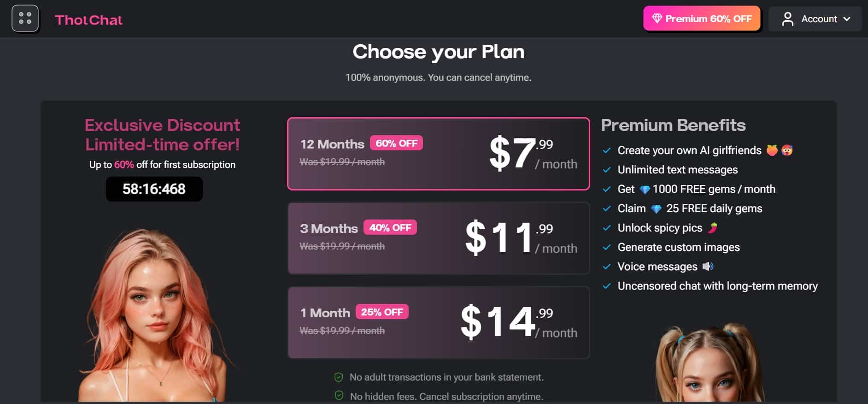Expand the Account dropdown chevron
The image size is (868, 404).
847,19
